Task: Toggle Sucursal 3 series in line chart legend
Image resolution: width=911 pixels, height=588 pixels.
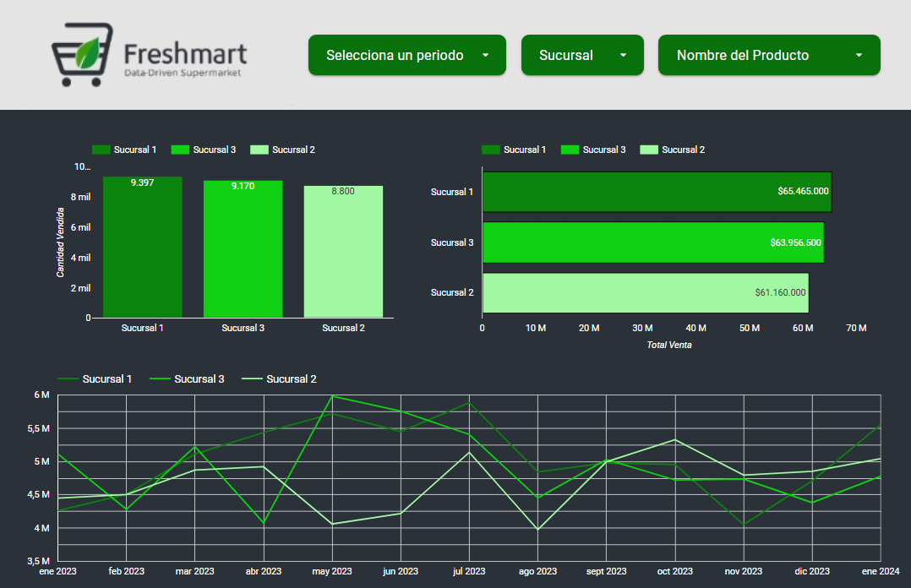Action: click(x=187, y=379)
